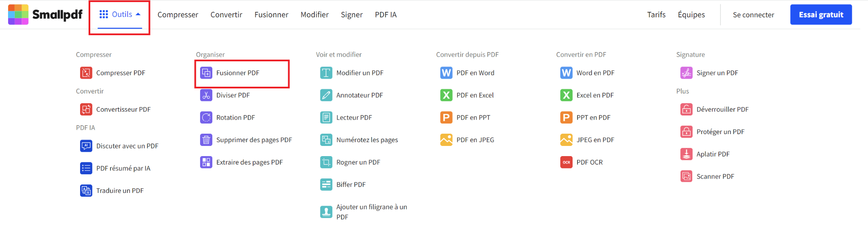Click the PDF en Word icon

pos(446,73)
